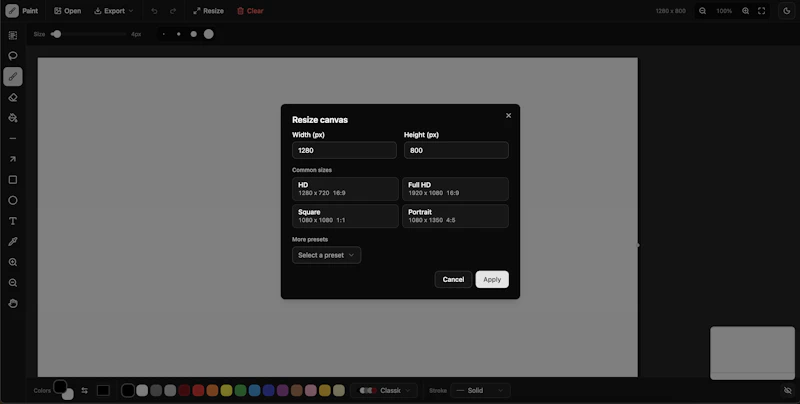Pick the black palette swatch
This screenshot has width=800, height=404.
[x=128, y=390]
